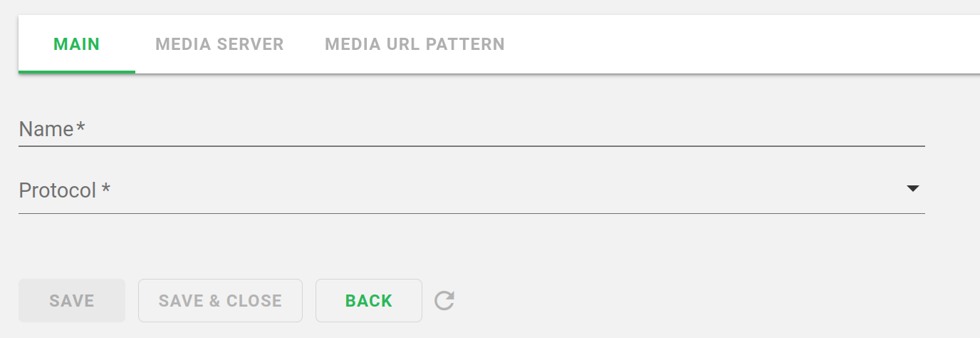
Task: Click the Protocol label to choose a protocol
Action: coord(64,190)
